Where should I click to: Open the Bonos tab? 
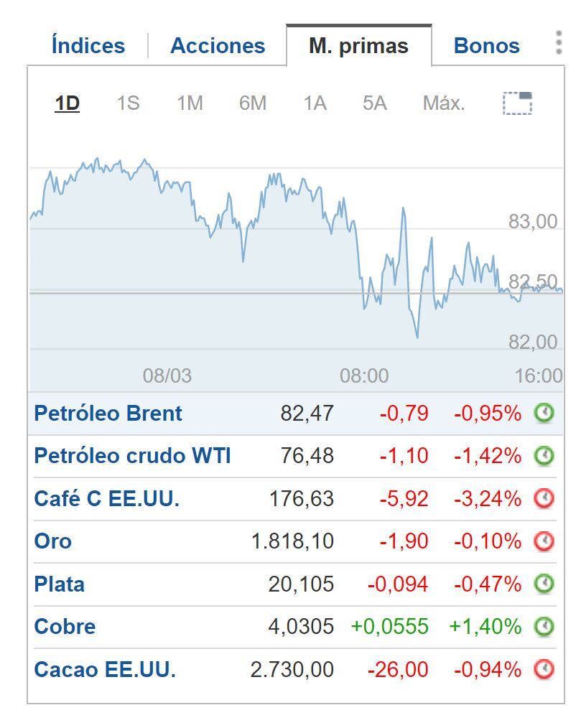point(486,45)
